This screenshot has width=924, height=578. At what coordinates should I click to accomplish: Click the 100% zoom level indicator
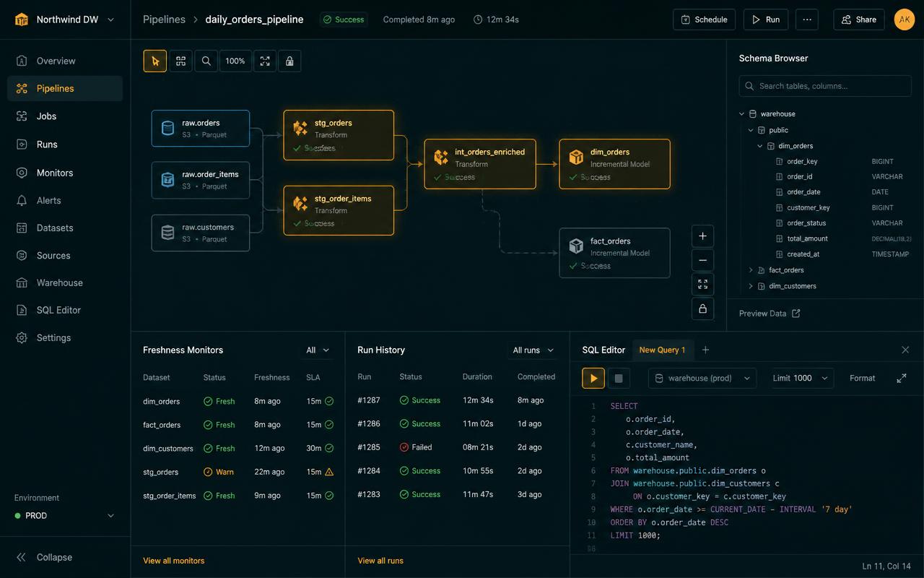point(235,61)
